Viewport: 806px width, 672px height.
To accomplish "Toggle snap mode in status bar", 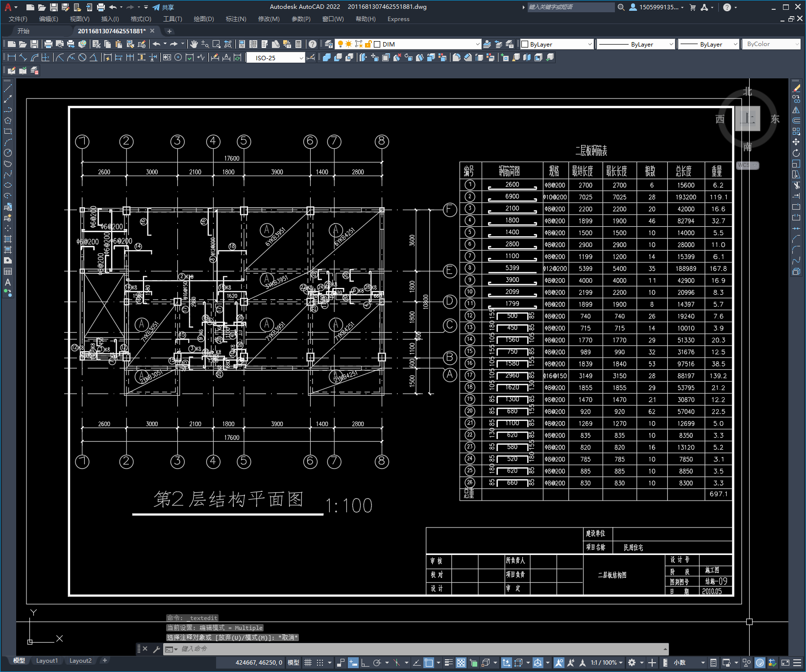I will point(320,663).
